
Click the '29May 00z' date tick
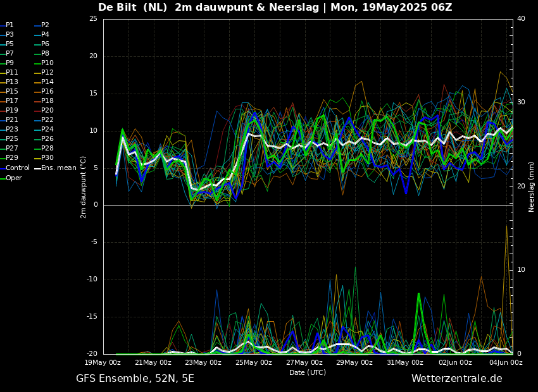pyautogui.click(x=355, y=362)
